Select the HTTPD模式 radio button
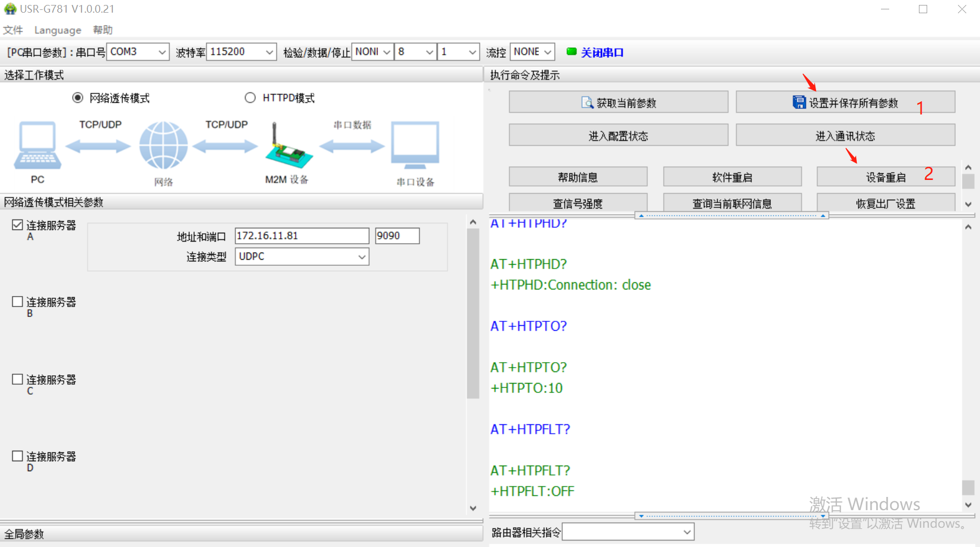This screenshot has height=547, width=980. click(x=250, y=98)
